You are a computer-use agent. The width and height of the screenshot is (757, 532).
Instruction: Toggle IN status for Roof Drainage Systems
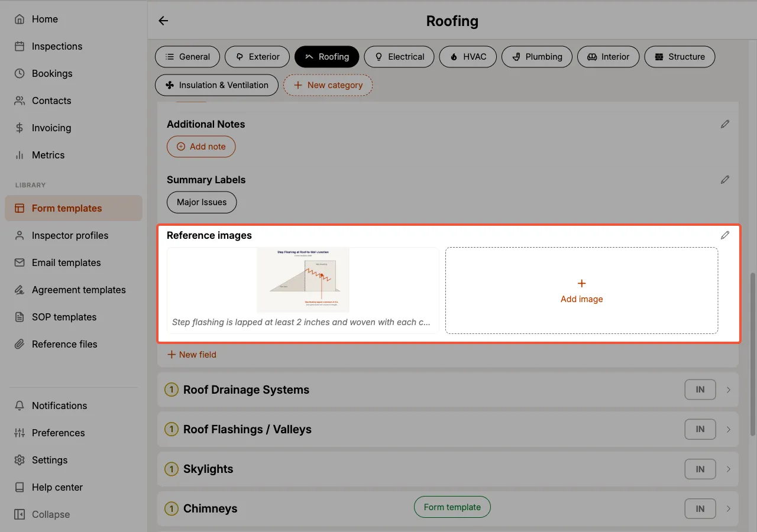point(700,390)
